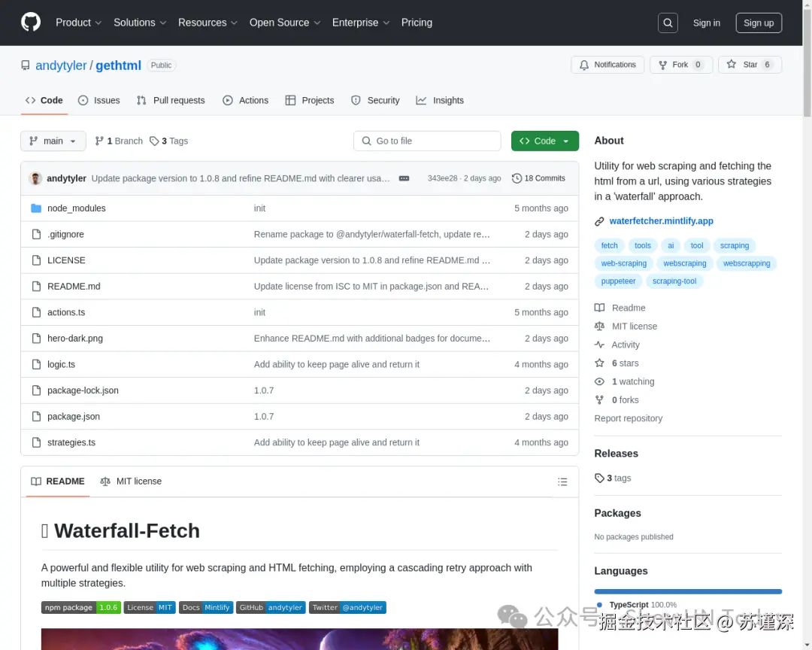
Task: Open the node_modules folder icon
Action: point(36,208)
